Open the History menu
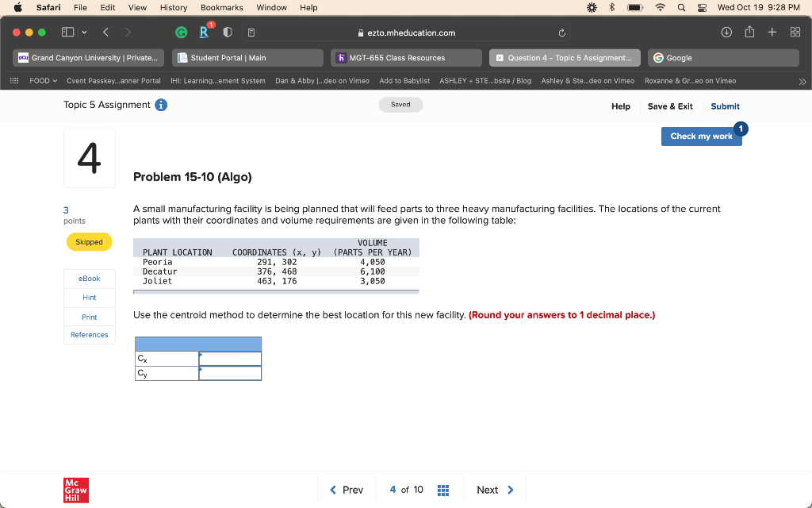Viewport: 812px width, 508px height. click(174, 7)
